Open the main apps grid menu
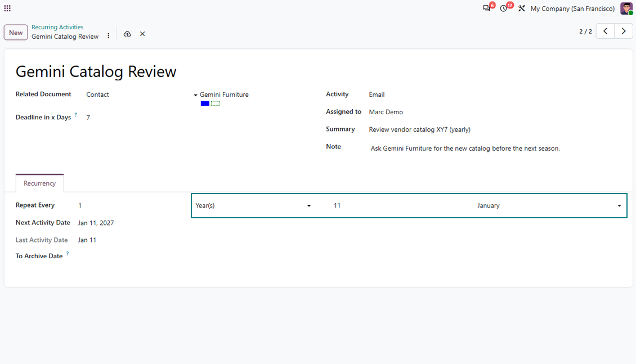 (x=7, y=8)
